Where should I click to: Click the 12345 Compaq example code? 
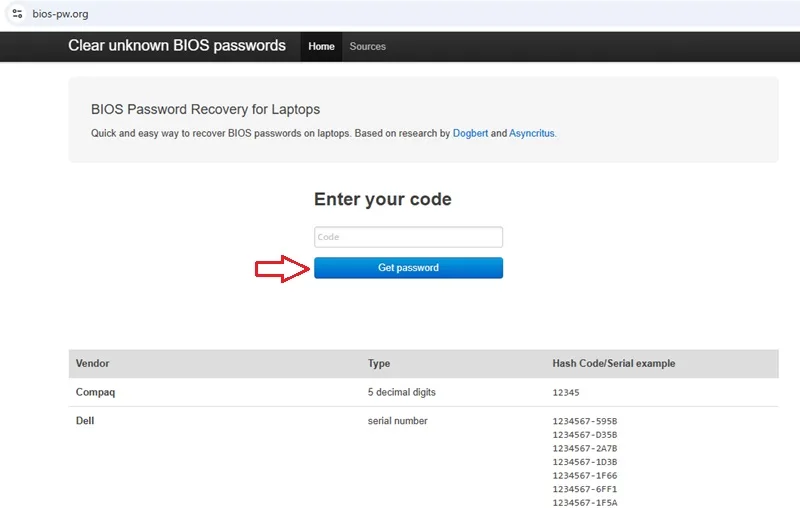[x=566, y=393]
